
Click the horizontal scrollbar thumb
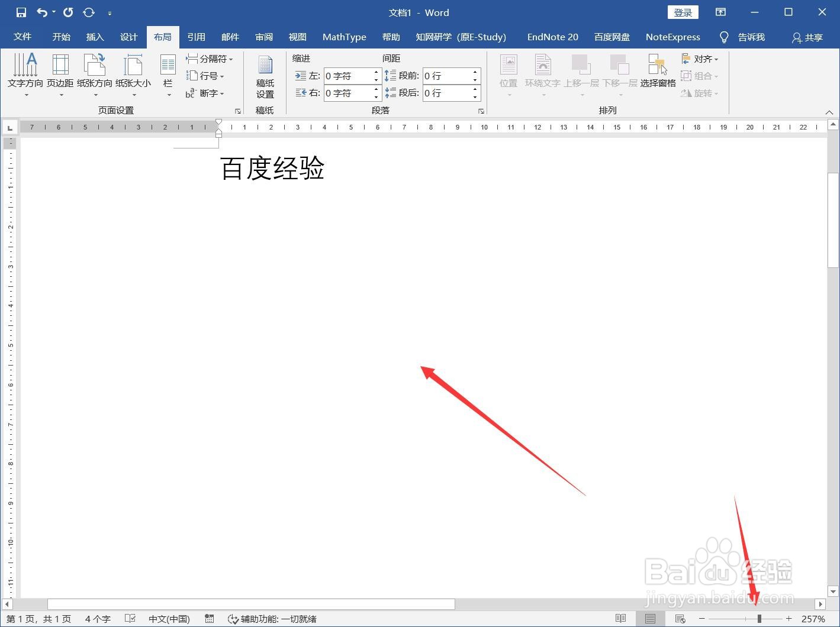251,604
